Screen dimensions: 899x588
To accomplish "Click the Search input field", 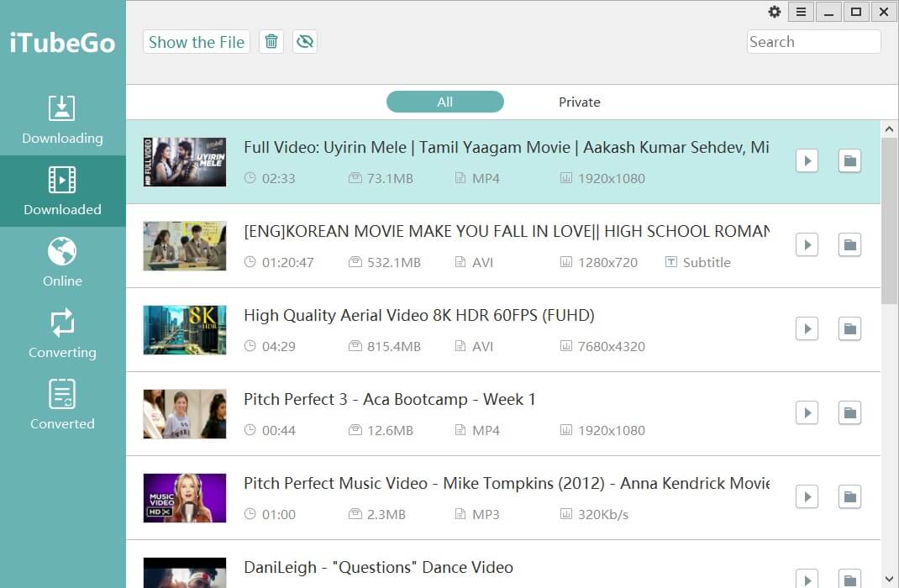I will [813, 42].
